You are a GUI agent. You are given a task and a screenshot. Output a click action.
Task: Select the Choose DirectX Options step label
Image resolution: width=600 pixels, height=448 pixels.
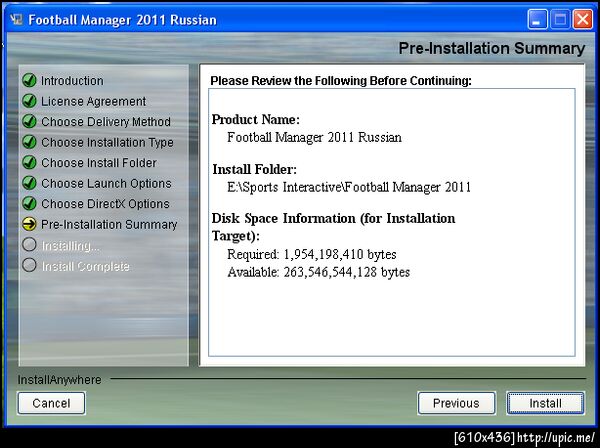pos(105,204)
